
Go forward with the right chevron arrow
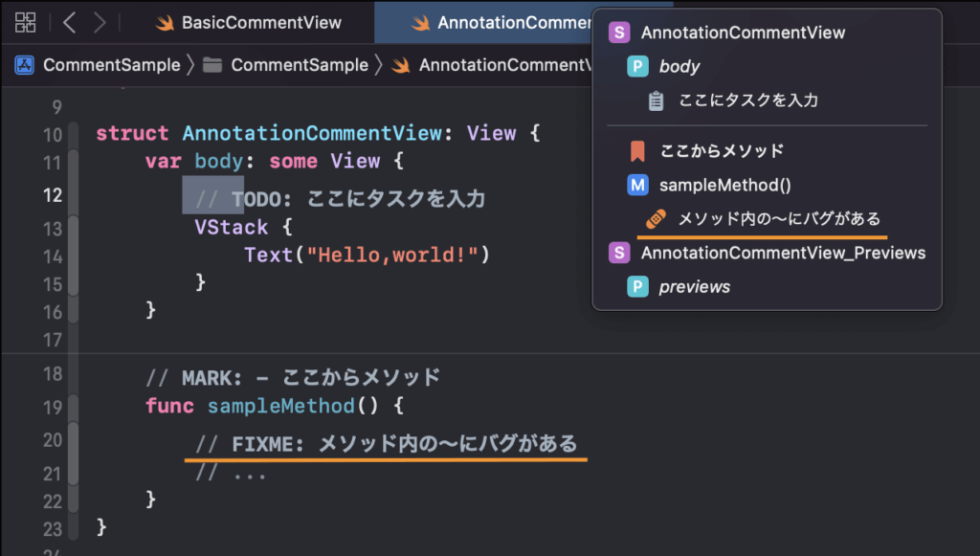click(x=100, y=23)
